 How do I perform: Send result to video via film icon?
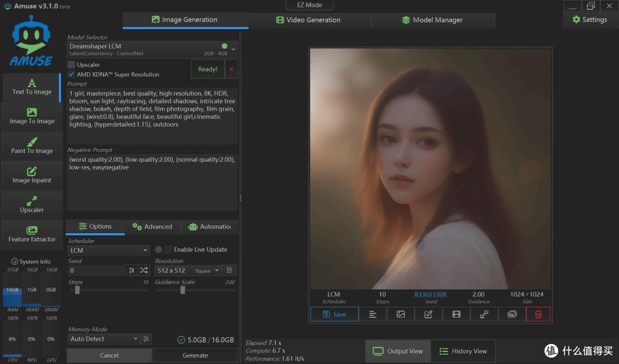(x=456, y=314)
